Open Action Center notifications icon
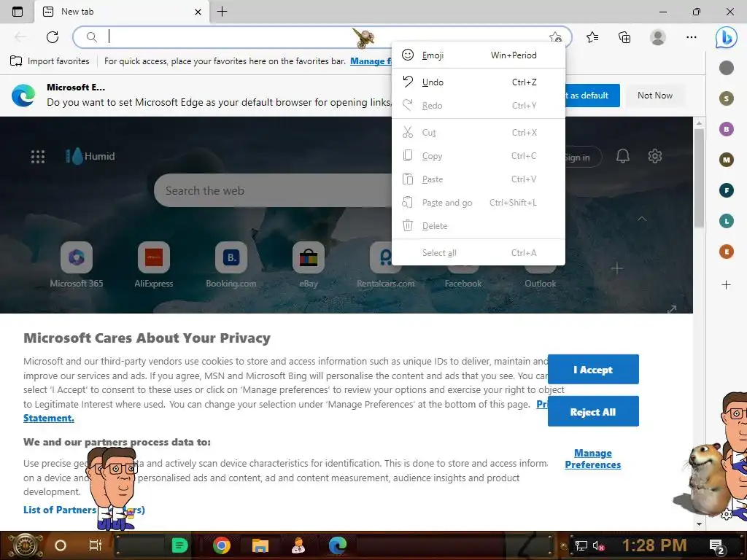Screen dimensions: 747x560 tap(717, 545)
